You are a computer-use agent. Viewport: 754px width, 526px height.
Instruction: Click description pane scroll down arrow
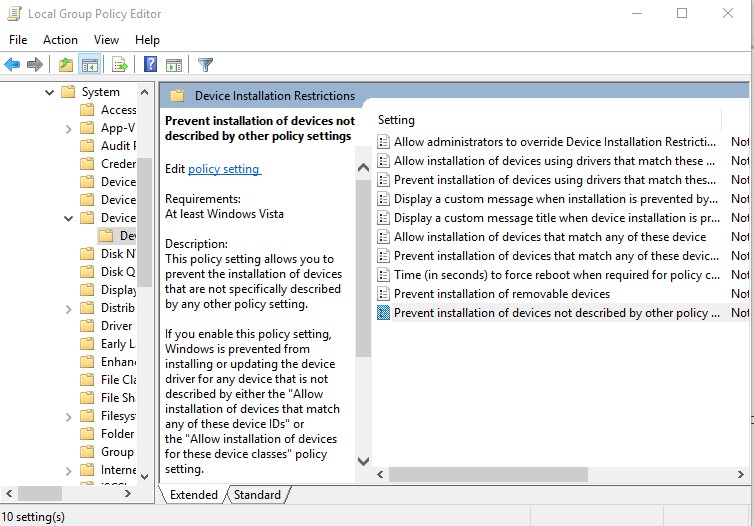click(x=364, y=461)
